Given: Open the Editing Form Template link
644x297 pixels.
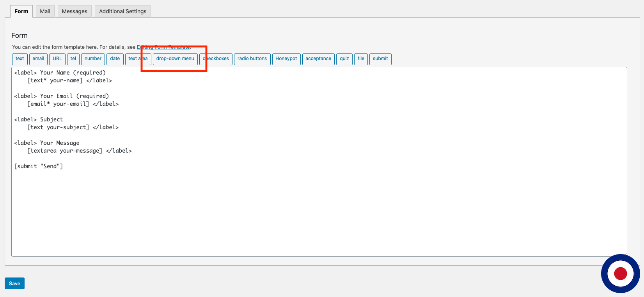Looking at the screenshot, I should (164, 47).
